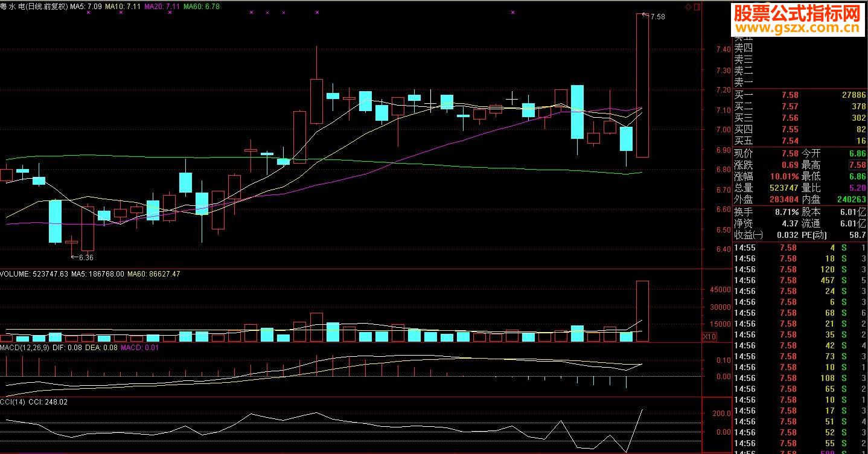The width and height of the screenshot is (868, 454).
Task: Click the purple MACD: 0.01 value
Action: click(x=140, y=348)
